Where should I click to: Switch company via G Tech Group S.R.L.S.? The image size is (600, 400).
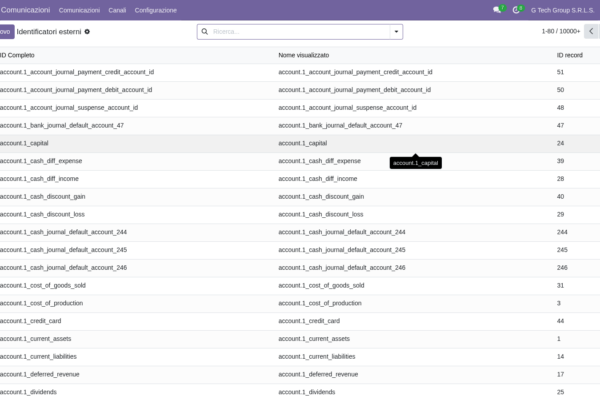click(x=562, y=10)
